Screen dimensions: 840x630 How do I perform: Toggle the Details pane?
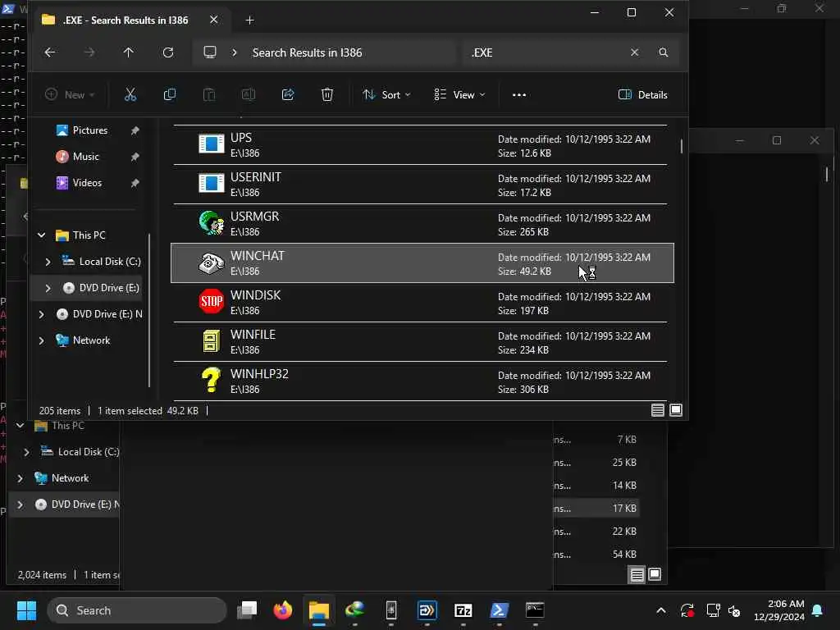(642, 95)
